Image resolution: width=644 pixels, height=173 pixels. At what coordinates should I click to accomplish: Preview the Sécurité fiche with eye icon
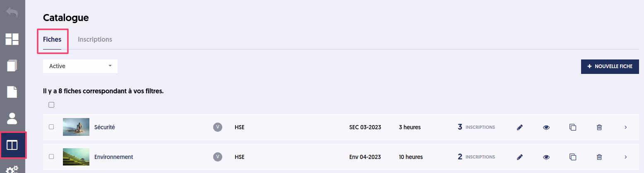tap(546, 127)
